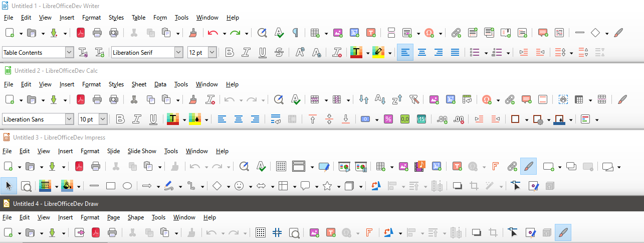Insert hyperlink in Writer toolbar
Viewport: 644px width, 243px height.
tap(456, 33)
